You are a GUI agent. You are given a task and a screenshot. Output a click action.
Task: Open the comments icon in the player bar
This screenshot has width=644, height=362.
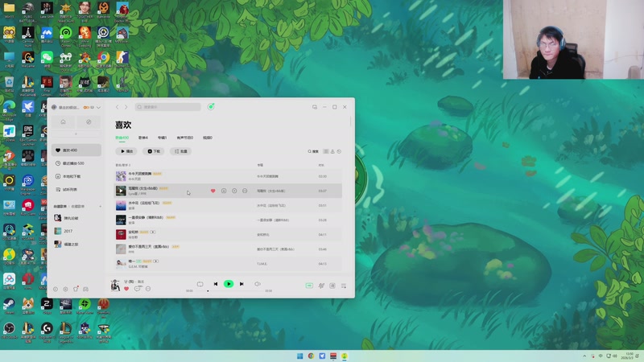pos(137,289)
